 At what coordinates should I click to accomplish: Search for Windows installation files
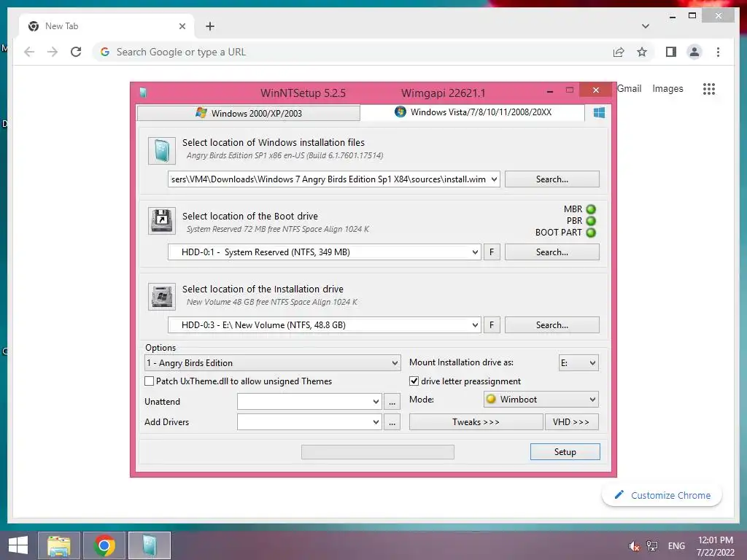pos(551,179)
